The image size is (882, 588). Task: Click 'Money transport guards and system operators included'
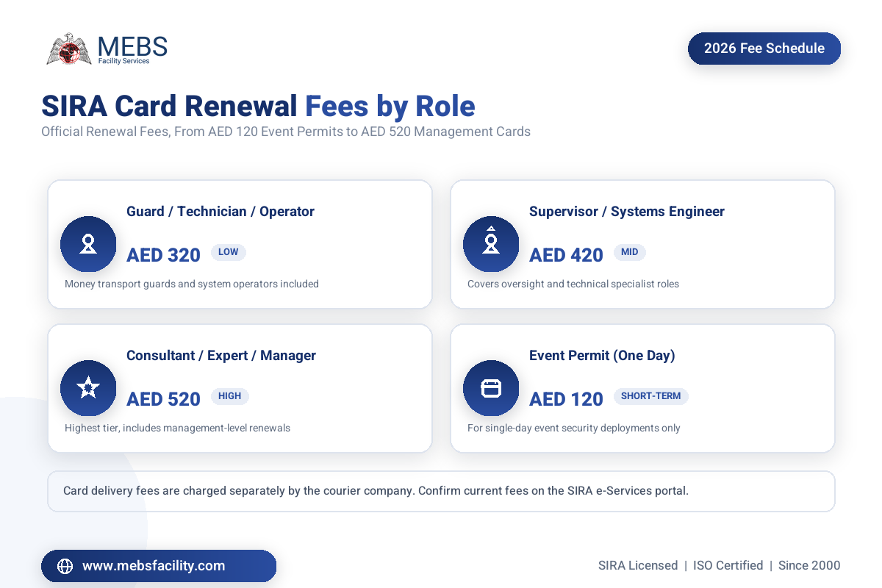pyautogui.click(x=192, y=284)
